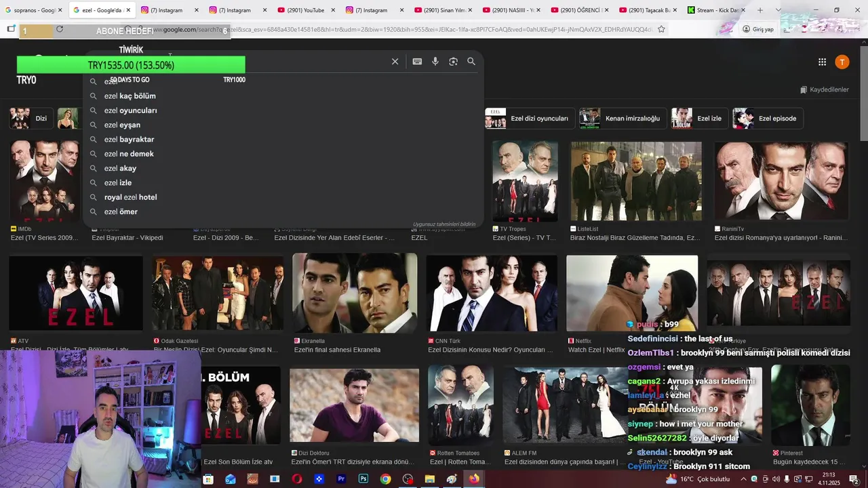Filter by Kenan imirzalıoğlu chip
Image resolution: width=868 pixels, height=488 pixels.
click(x=623, y=119)
